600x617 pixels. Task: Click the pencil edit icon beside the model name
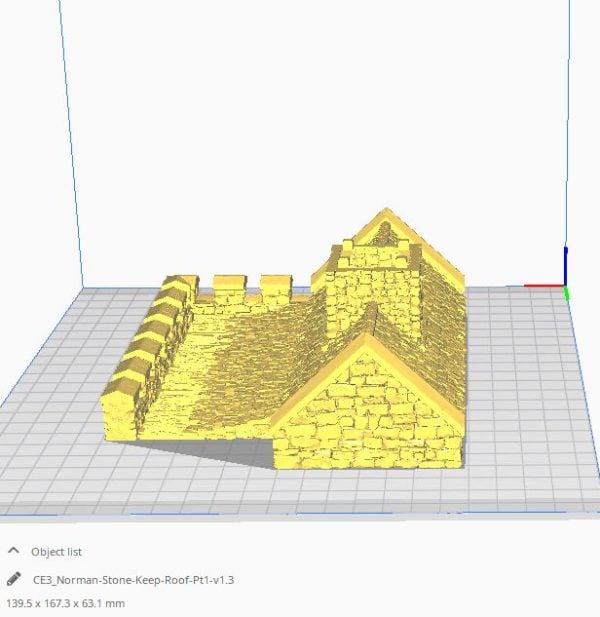[x=13, y=579]
